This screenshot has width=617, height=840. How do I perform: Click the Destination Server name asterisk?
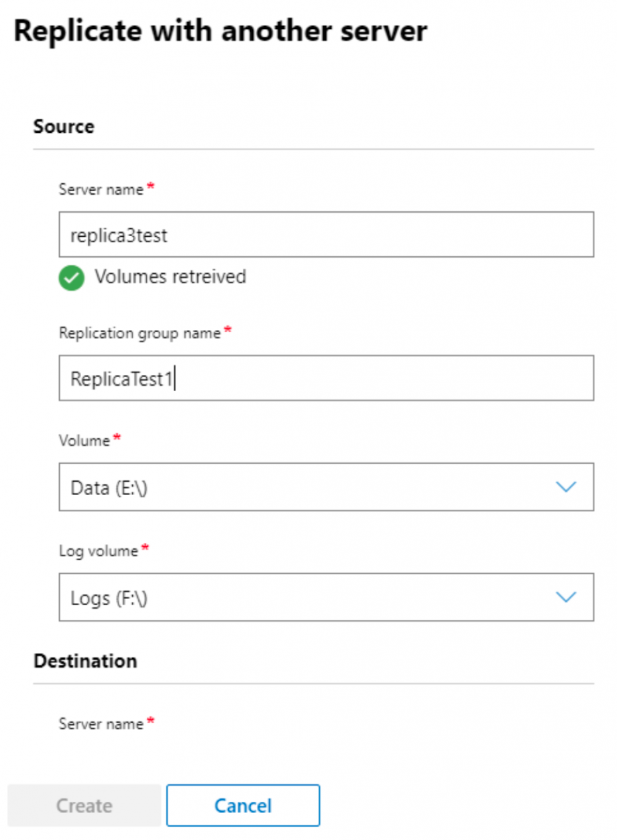(x=150, y=720)
